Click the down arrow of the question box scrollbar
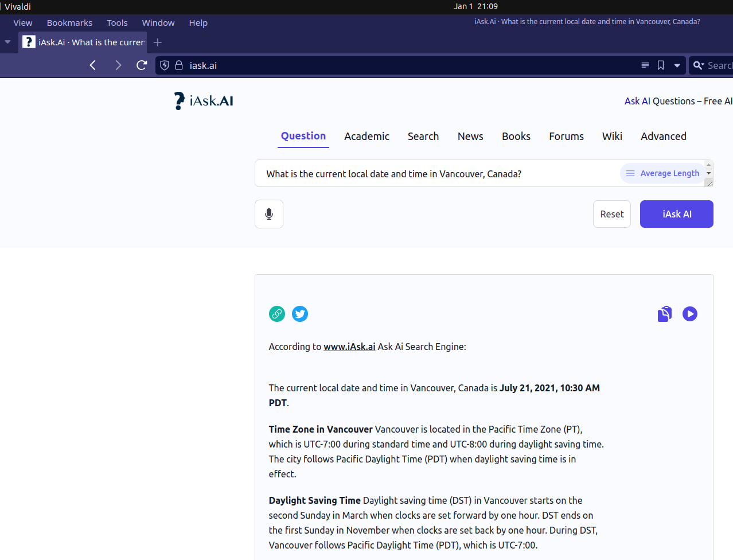The height and width of the screenshot is (560, 733). pyautogui.click(x=709, y=173)
